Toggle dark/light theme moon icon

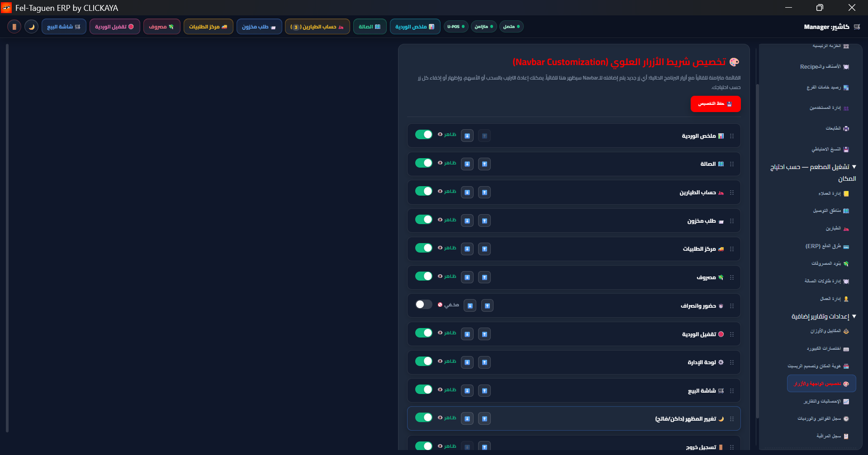coord(31,27)
